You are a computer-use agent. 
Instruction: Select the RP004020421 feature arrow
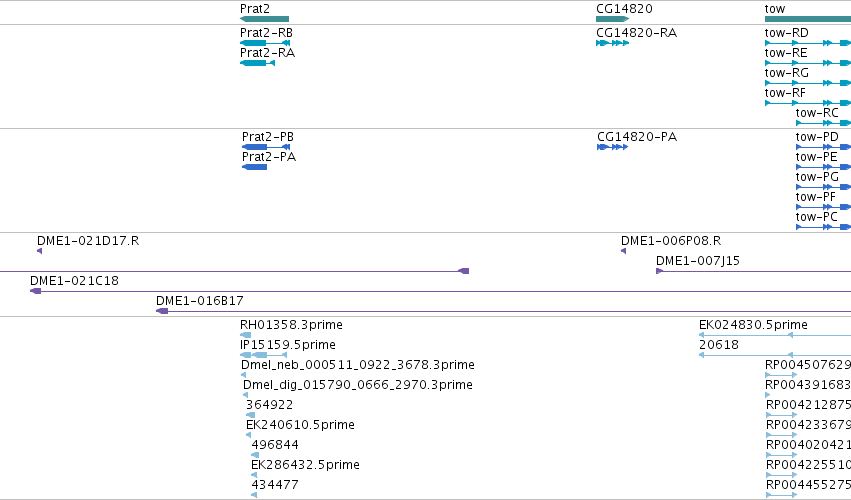(x=781, y=455)
